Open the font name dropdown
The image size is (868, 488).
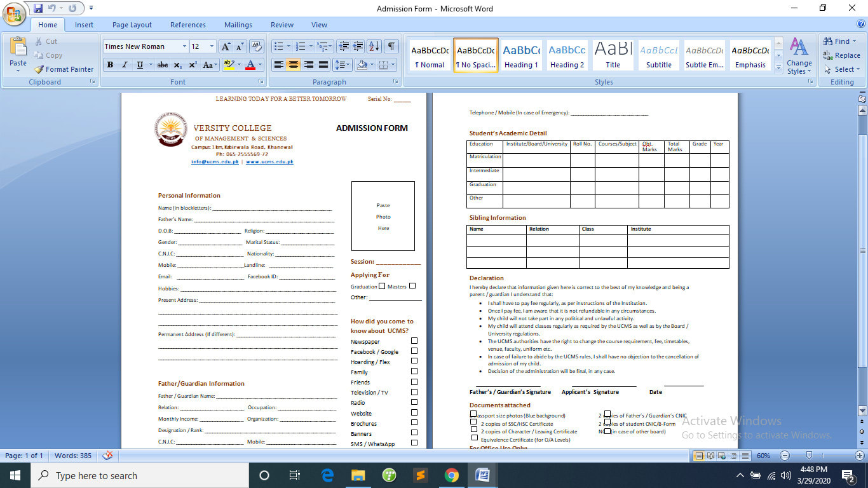tap(184, 46)
